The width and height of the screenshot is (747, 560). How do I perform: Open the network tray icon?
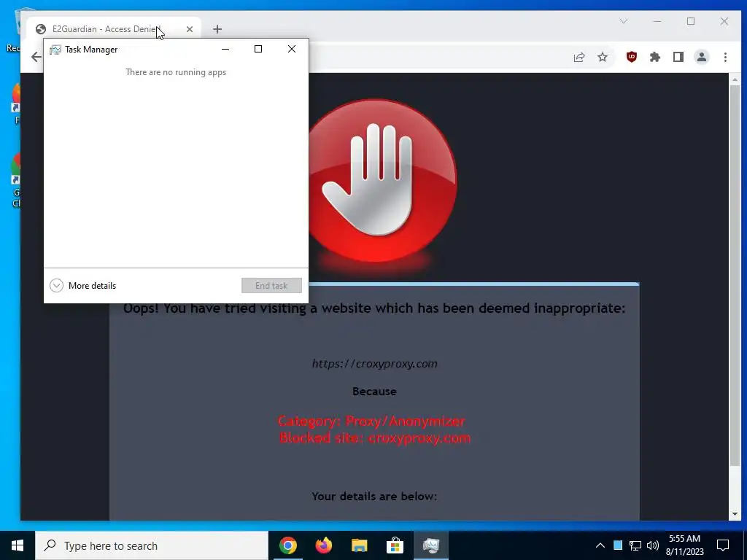[x=635, y=545]
